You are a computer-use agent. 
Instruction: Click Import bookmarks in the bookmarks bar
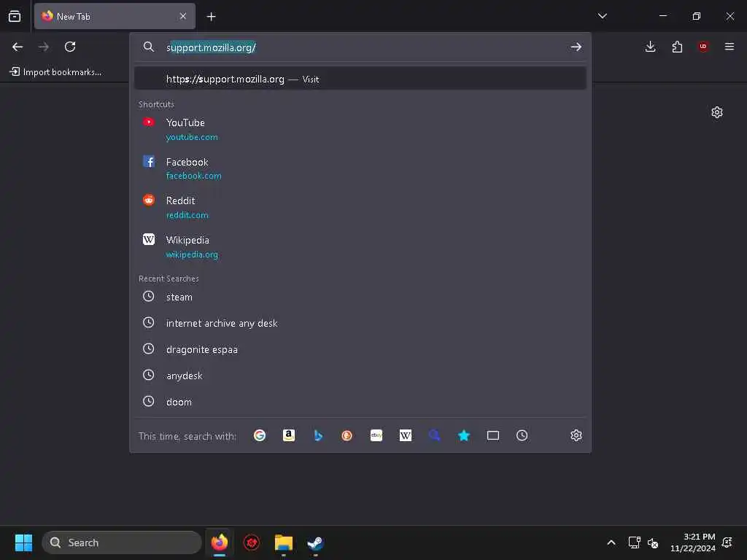click(55, 72)
